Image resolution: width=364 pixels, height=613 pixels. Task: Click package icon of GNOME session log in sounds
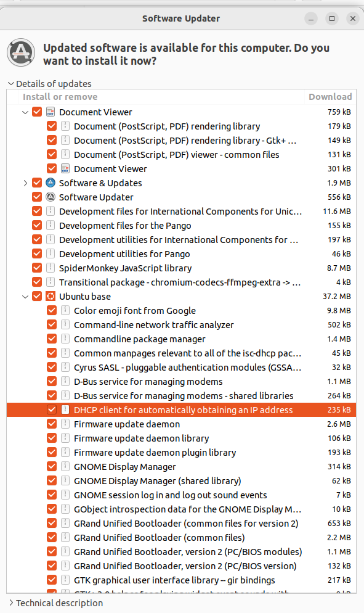tap(65, 495)
